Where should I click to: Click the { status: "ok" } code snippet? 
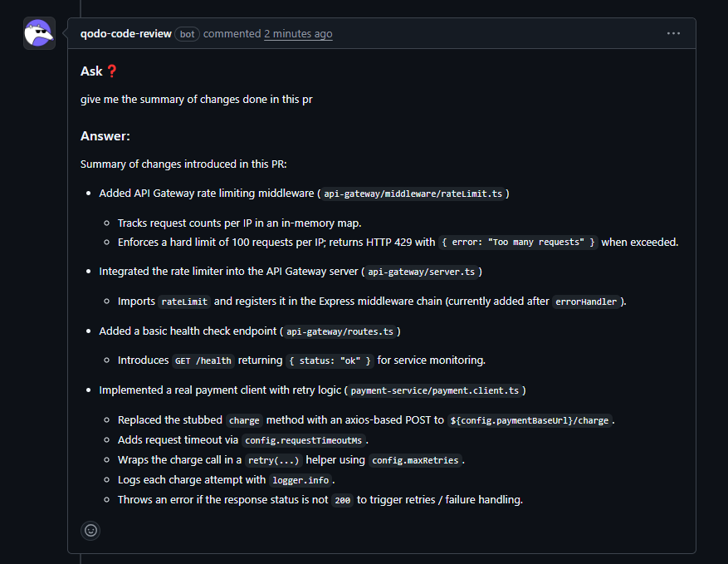[330, 360]
